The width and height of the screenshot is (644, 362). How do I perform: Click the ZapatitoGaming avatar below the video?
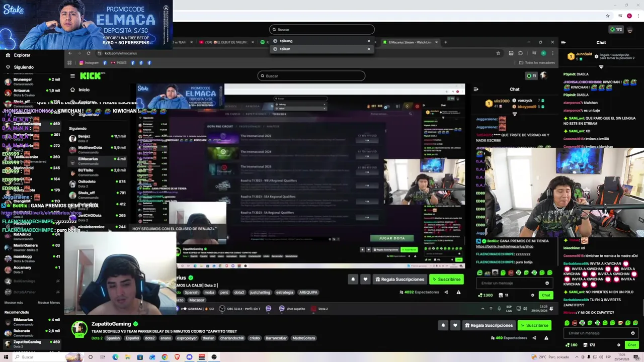point(79,330)
